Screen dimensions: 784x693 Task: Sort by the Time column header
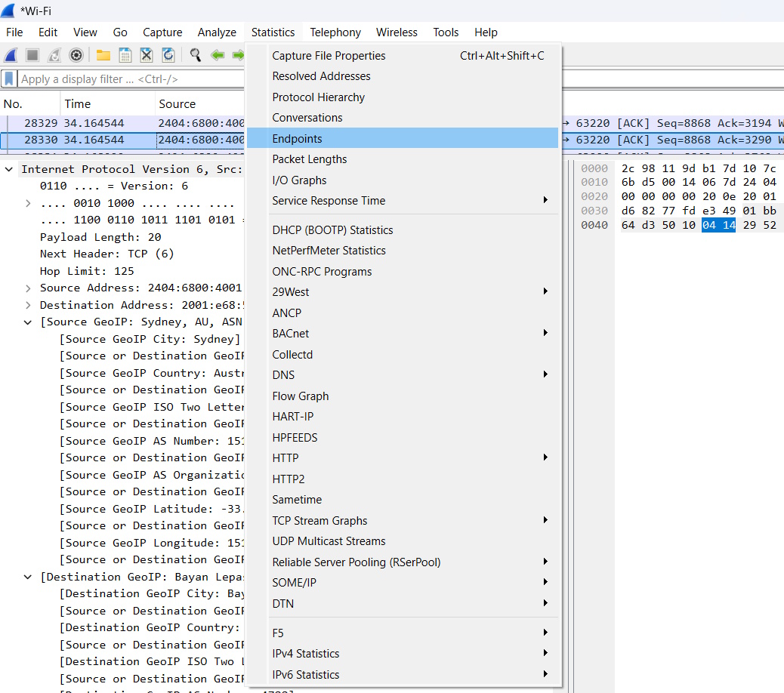pyautogui.click(x=107, y=104)
